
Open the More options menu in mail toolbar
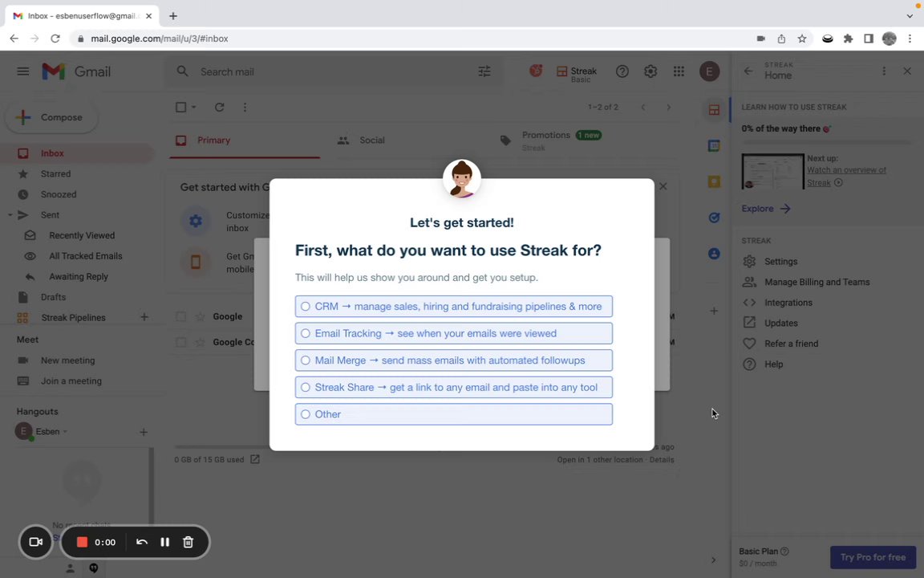(245, 108)
